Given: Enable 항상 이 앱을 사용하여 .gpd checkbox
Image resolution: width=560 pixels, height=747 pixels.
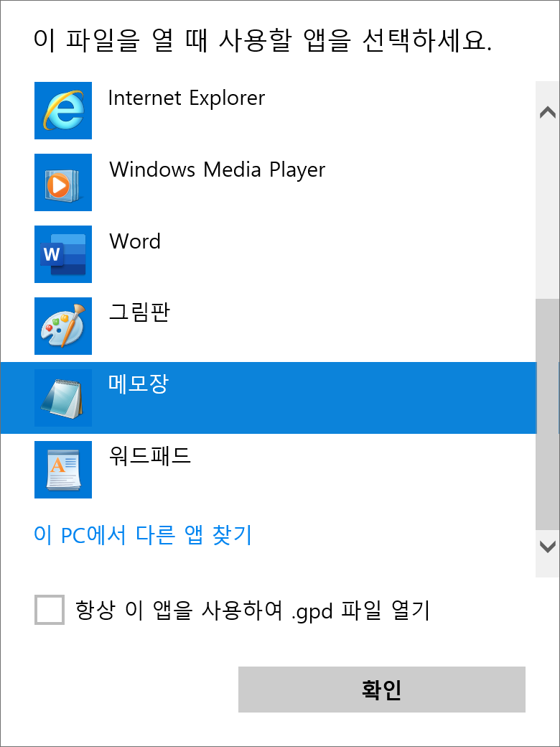Looking at the screenshot, I should pos(50,609).
